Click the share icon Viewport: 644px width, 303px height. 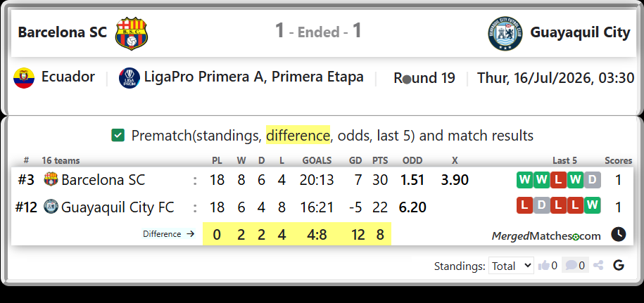coord(598,266)
